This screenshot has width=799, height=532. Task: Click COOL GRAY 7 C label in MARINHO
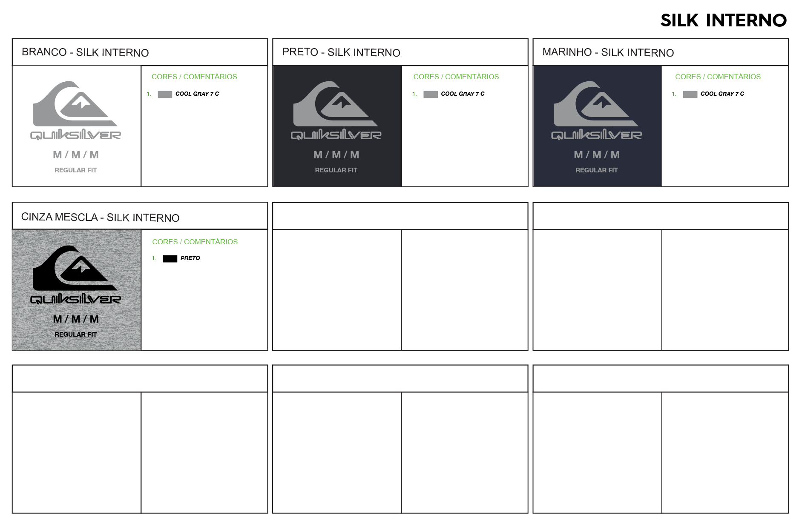(722, 94)
